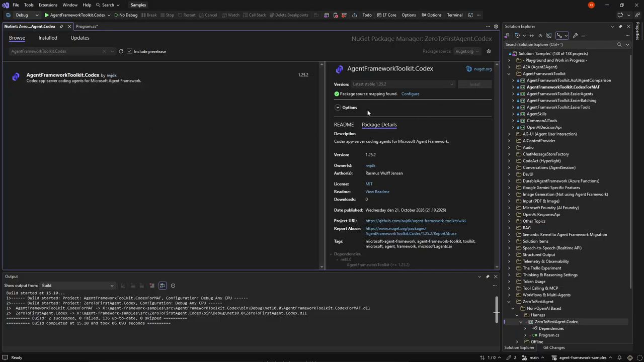Image resolution: width=644 pixels, height=362 pixels.
Task: Close the Output panel
Action: [496, 277]
